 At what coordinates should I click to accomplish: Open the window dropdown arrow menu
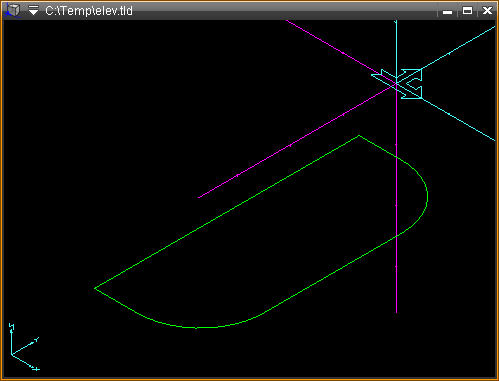pos(33,11)
